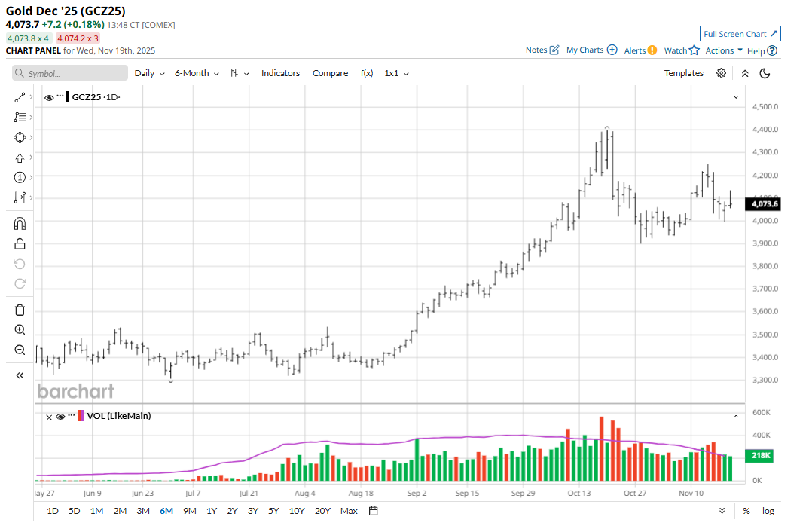Delete drawings with the trash icon
Viewport: 812px width, 526px height.
[x=20, y=310]
